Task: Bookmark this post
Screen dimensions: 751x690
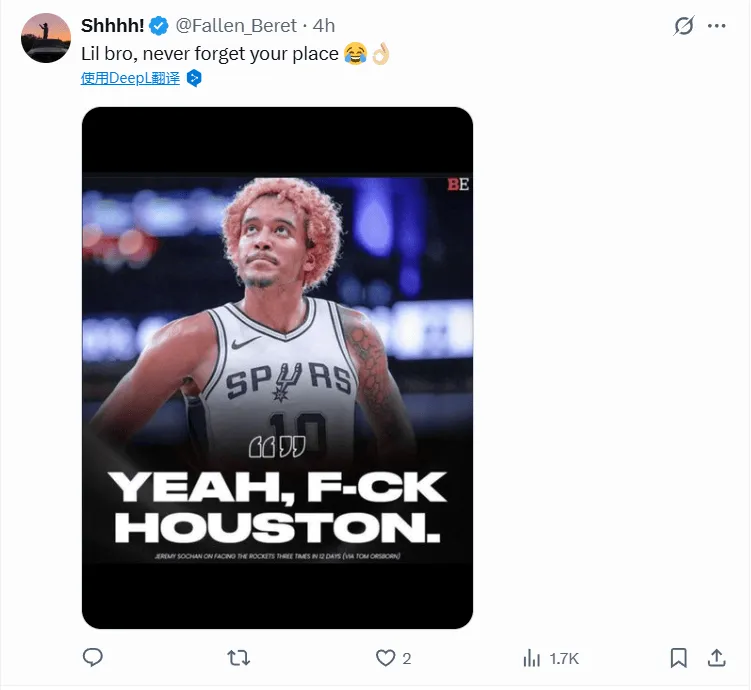Action: (x=678, y=657)
